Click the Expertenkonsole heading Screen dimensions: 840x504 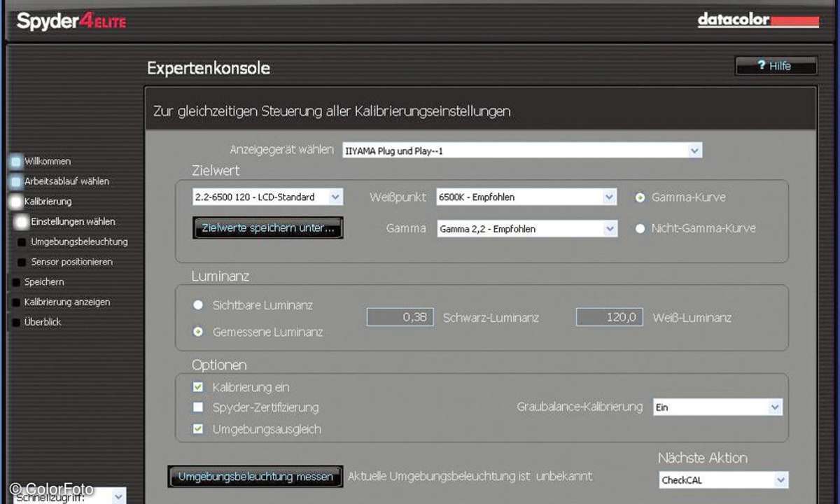tap(209, 68)
